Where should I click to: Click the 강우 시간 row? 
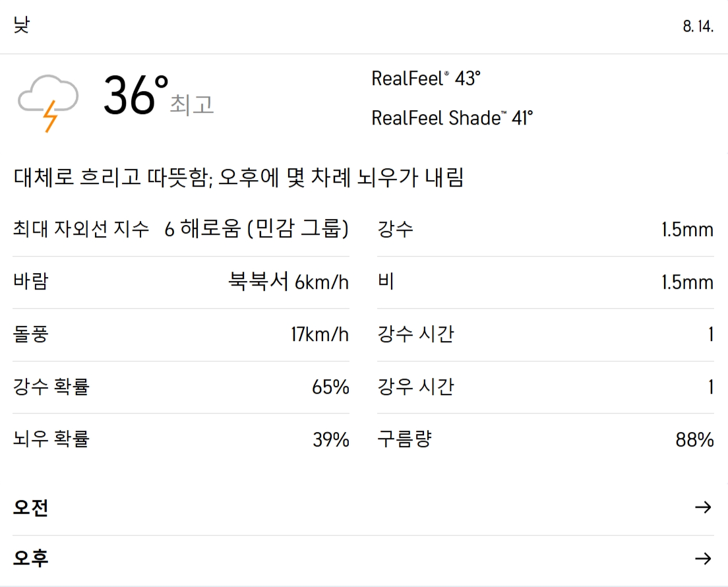point(545,387)
